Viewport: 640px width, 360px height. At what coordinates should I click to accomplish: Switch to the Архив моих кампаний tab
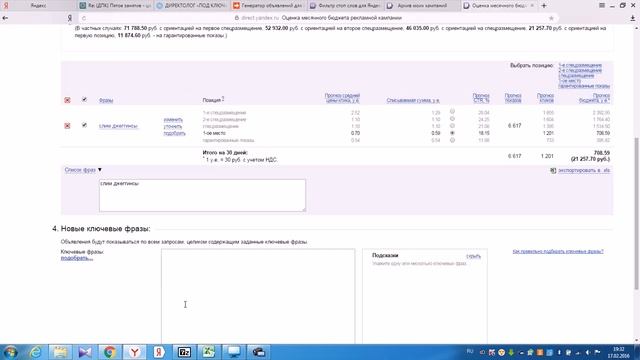coord(422,6)
